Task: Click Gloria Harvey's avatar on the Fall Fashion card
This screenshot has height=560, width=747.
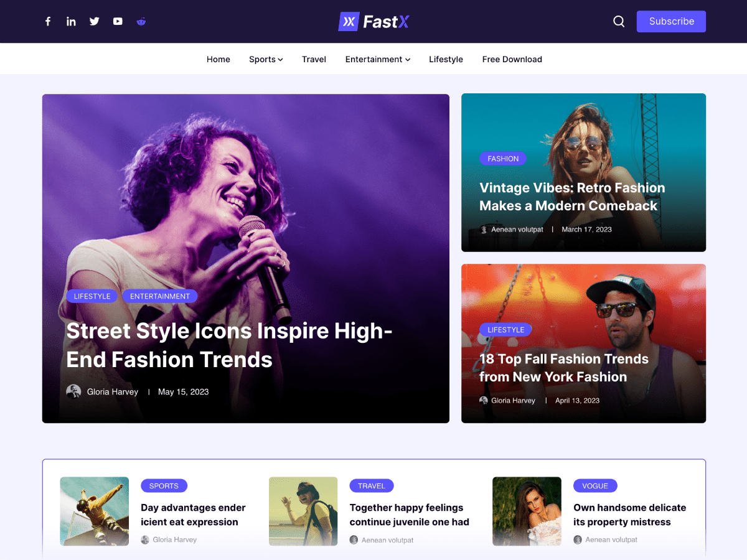Action: tap(484, 400)
